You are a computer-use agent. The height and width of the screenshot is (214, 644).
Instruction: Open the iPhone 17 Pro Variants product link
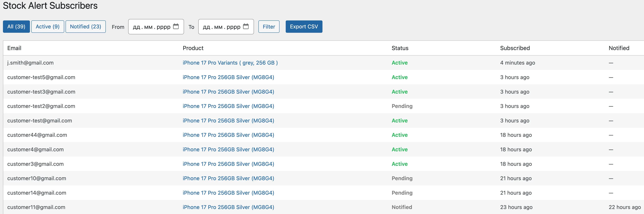[x=230, y=63]
